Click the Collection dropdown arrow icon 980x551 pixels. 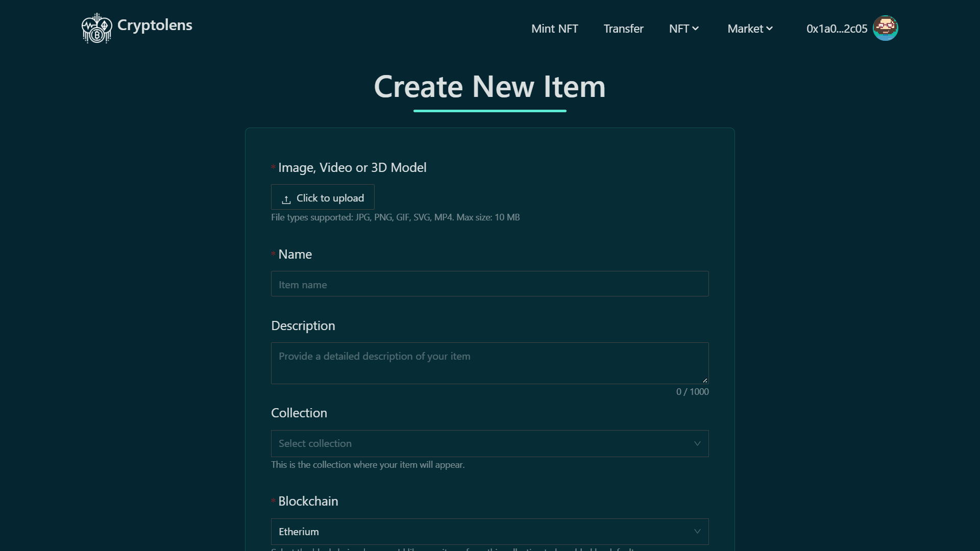697,443
